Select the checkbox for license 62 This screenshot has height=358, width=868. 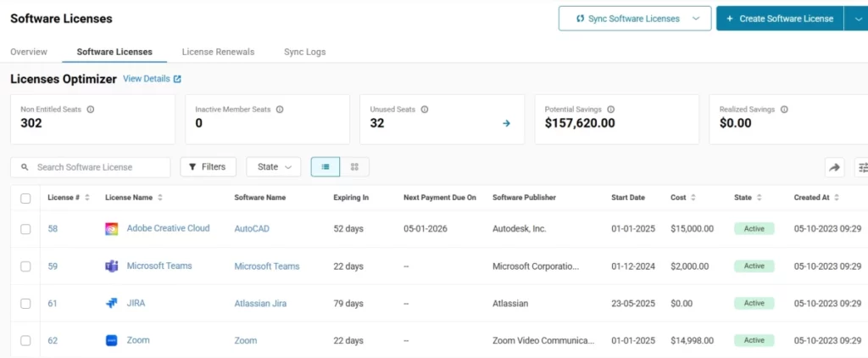tap(25, 341)
